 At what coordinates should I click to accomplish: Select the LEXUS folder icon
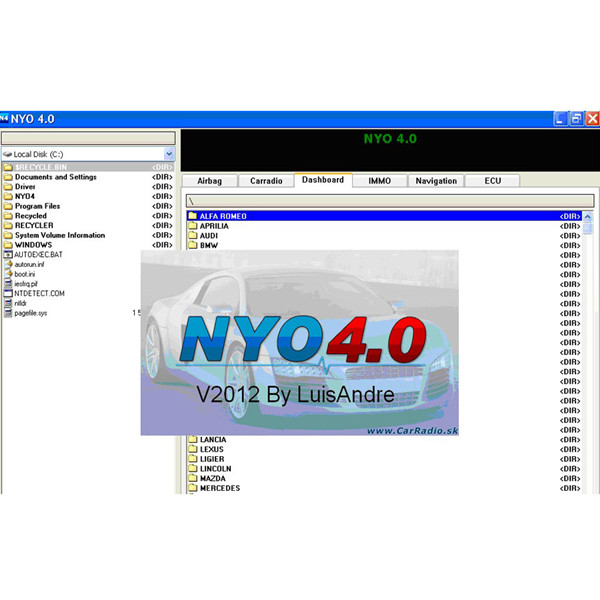(x=193, y=450)
